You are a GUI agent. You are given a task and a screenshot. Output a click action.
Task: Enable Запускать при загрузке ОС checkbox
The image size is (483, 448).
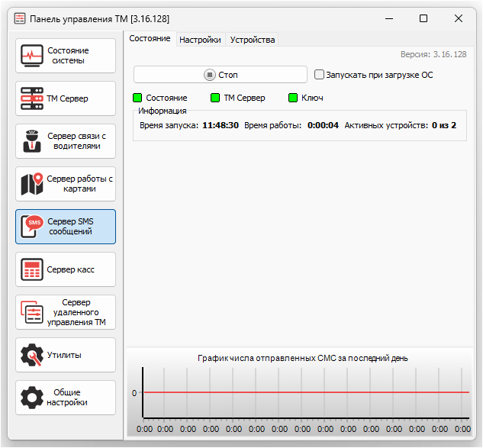click(x=319, y=75)
